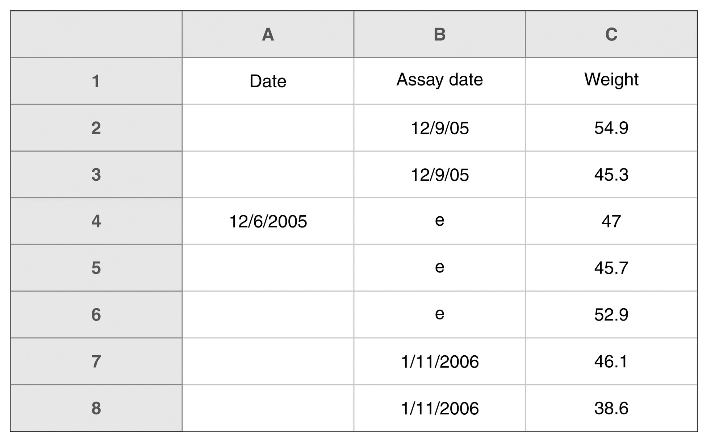708x444 pixels.
Task: Click the 1/11/2006 cell in row 7
Action: click(440, 361)
